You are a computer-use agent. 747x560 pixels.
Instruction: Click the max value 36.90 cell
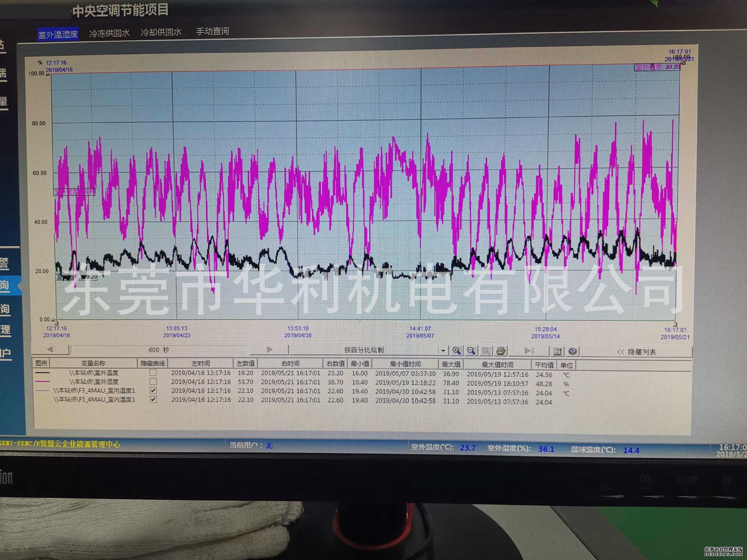[x=451, y=374]
